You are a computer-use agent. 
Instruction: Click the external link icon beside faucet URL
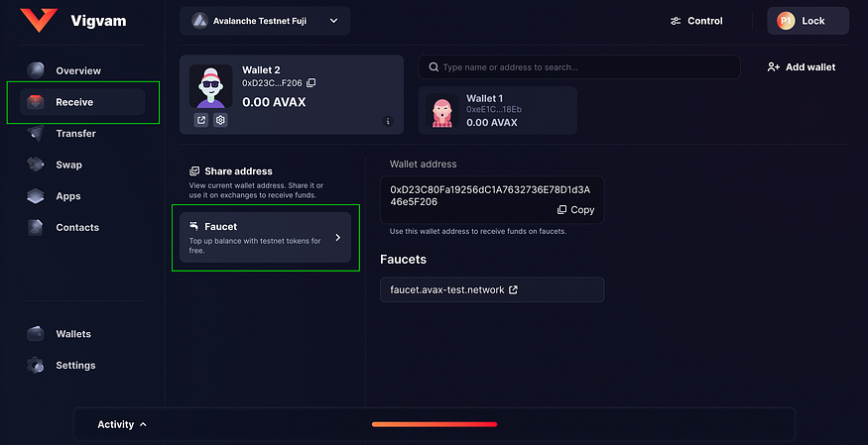[x=513, y=289]
